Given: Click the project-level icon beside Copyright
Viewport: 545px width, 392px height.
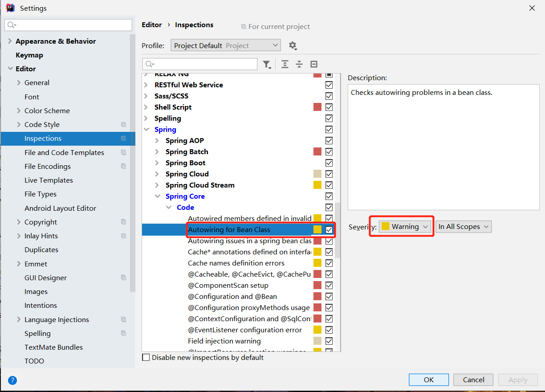Looking at the screenshot, I should (x=123, y=222).
